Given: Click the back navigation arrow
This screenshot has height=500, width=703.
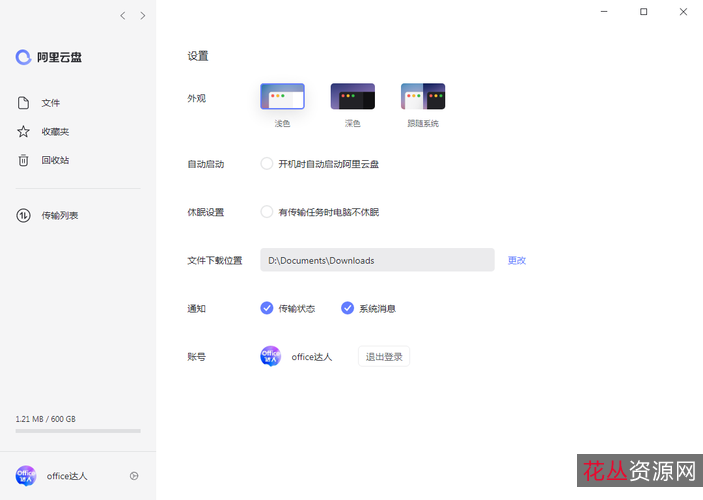Looking at the screenshot, I should click(x=123, y=16).
